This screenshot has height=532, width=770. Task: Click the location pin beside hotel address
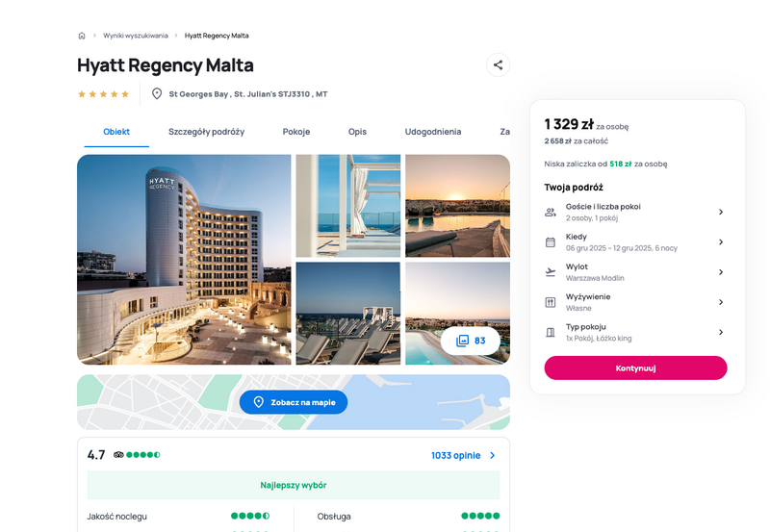157,93
